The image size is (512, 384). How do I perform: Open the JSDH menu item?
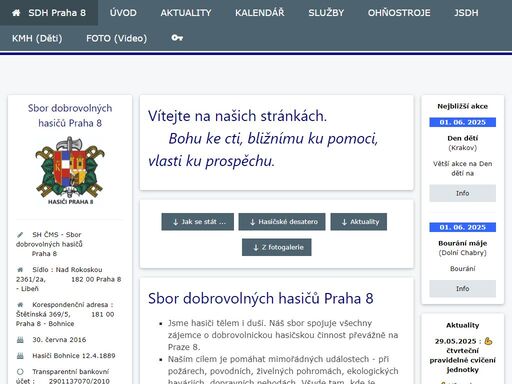(466, 13)
